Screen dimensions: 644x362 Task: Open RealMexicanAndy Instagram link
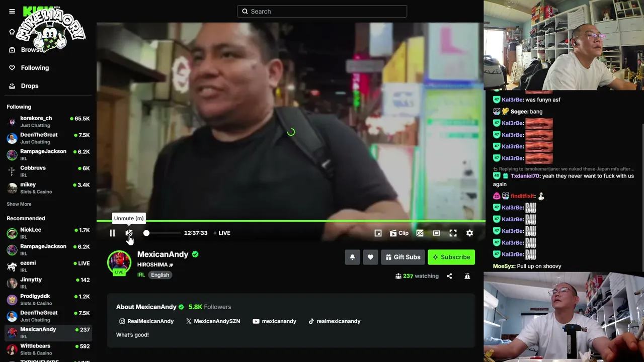(146, 321)
